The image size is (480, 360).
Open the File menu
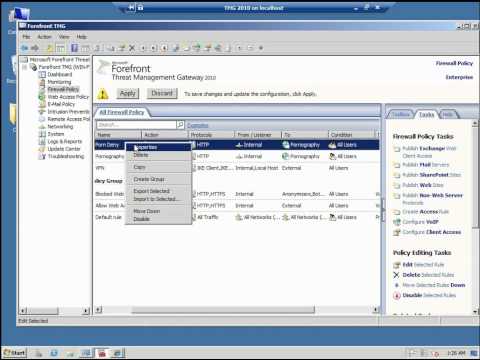point(26,37)
